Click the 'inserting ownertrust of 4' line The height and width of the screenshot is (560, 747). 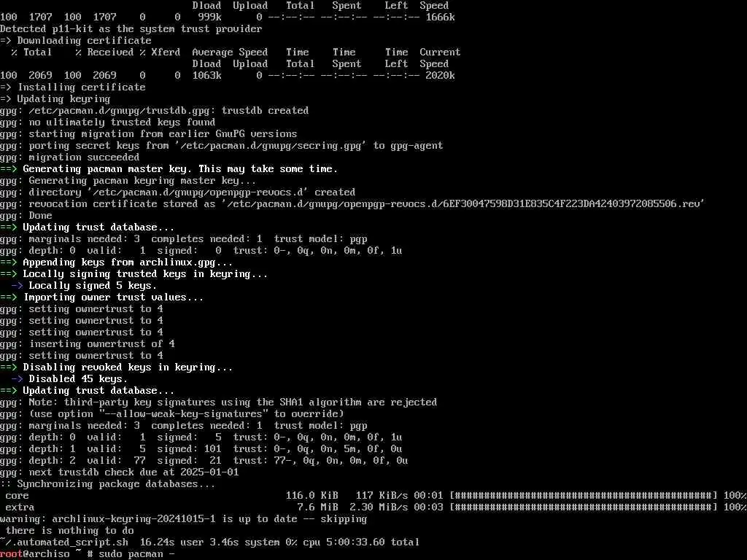(x=88, y=344)
